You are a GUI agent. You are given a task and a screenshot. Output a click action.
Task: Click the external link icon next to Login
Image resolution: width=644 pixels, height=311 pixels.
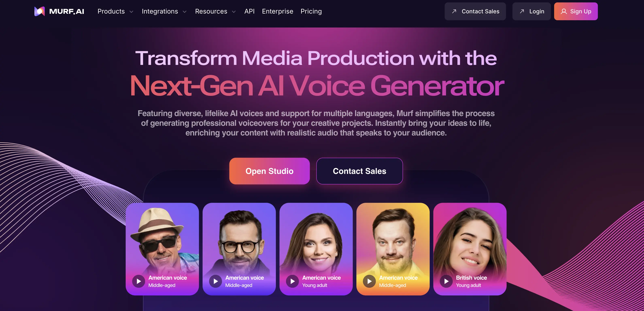pyautogui.click(x=522, y=11)
